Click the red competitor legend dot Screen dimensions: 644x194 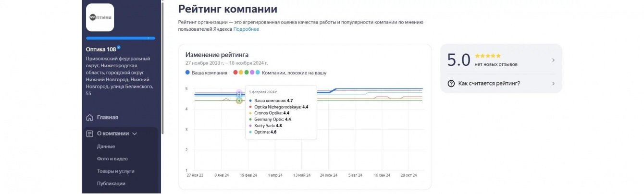[235, 73]
